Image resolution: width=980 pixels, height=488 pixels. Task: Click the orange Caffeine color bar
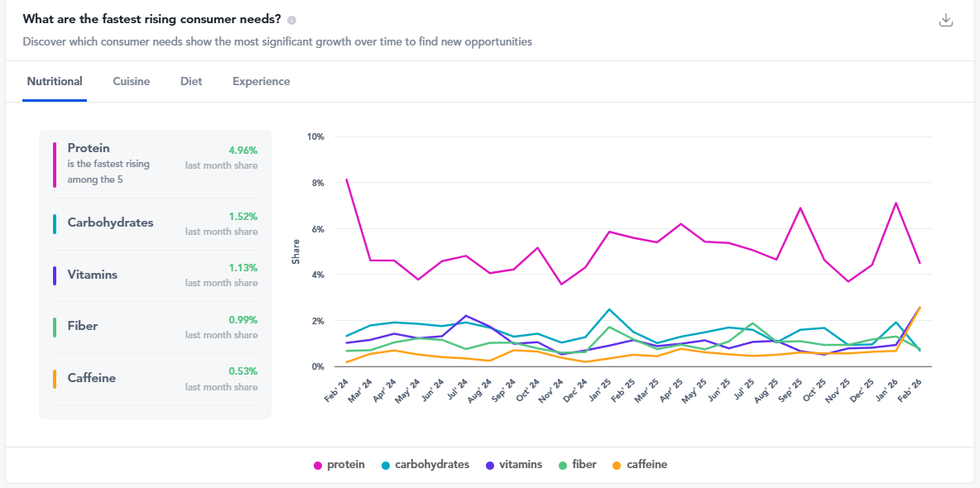point(55,379)
